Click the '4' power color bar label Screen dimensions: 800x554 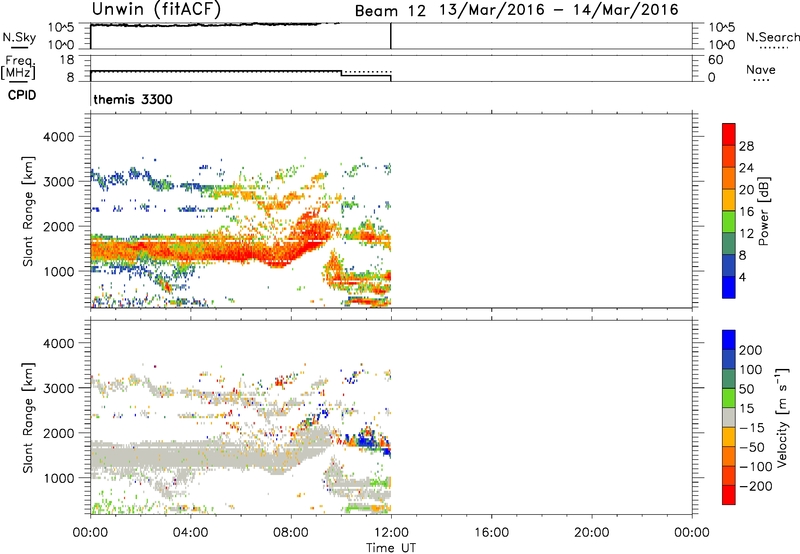coord(742,277)
